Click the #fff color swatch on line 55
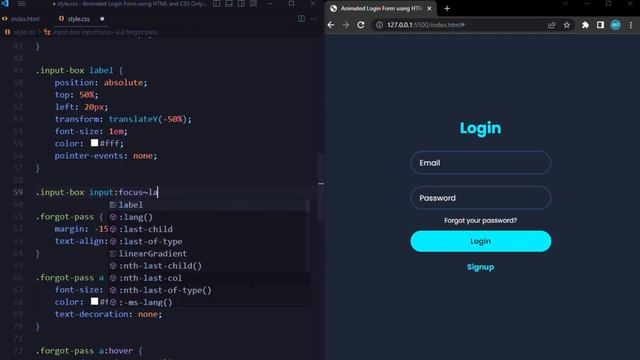Screen dimensions: 640x360 click(94, 143)
